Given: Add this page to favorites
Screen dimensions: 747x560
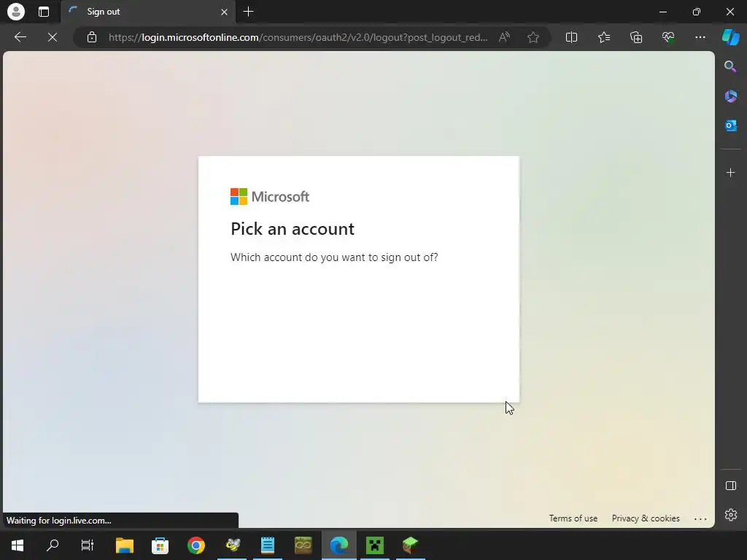Looking at the screenshot, I should 533,37.
